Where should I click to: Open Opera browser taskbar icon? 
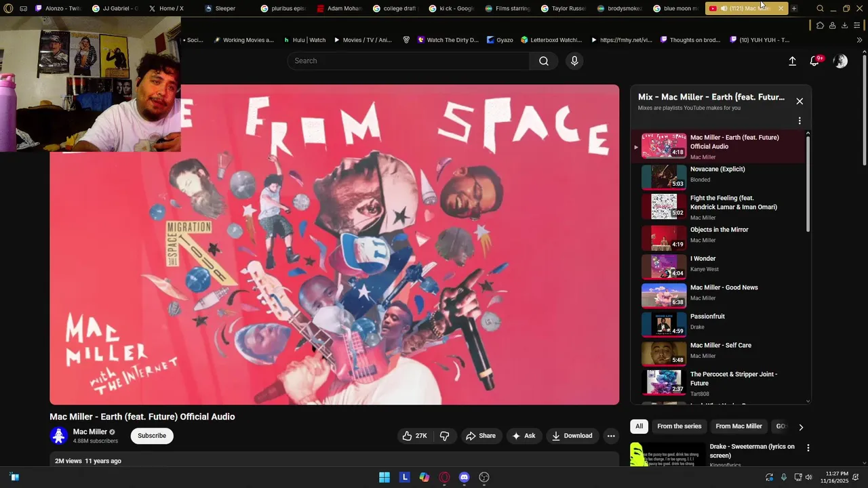[445, 477]
